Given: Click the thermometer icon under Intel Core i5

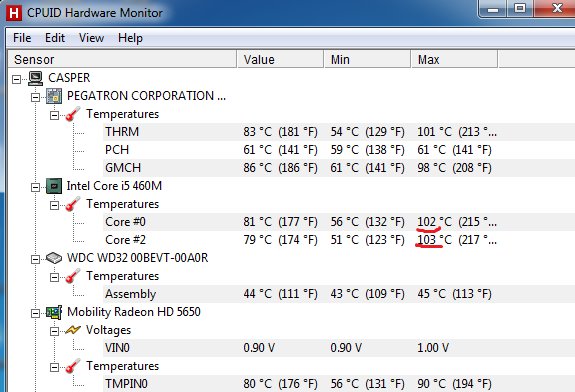Looking at the screenshot, I should coord(73,204).
